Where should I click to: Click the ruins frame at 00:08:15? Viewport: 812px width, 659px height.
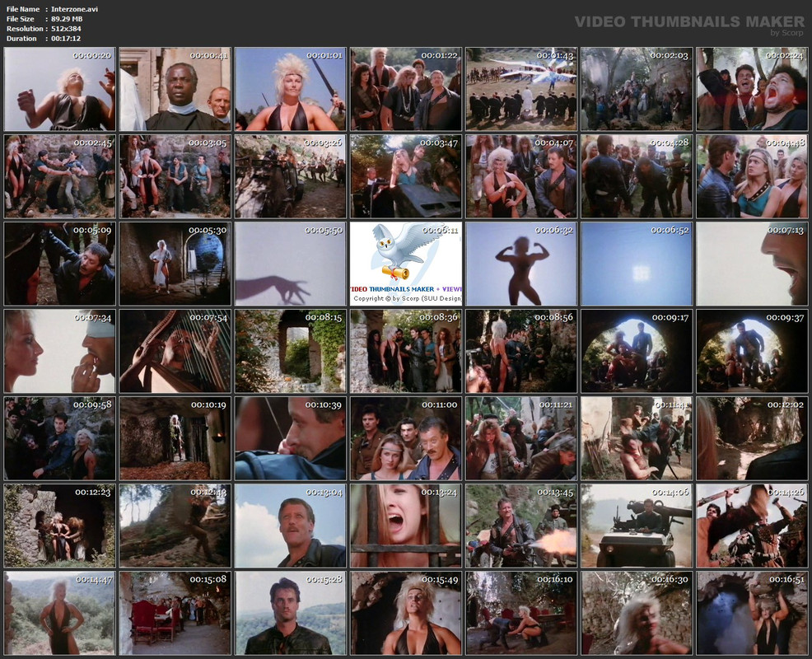[x=291, y=351]
